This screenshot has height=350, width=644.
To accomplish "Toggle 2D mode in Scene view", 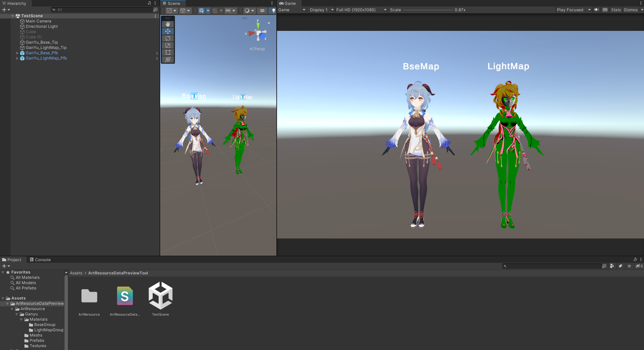I will pos(262,11).
